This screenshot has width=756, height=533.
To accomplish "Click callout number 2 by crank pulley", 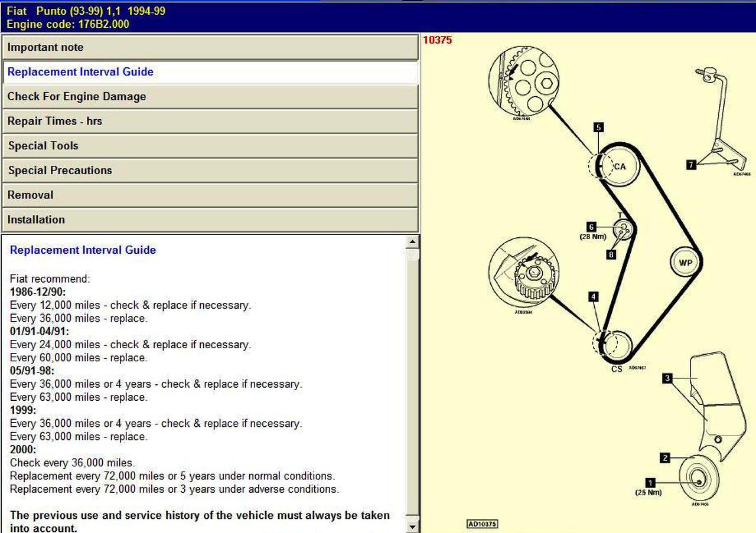I will (665, 457).
